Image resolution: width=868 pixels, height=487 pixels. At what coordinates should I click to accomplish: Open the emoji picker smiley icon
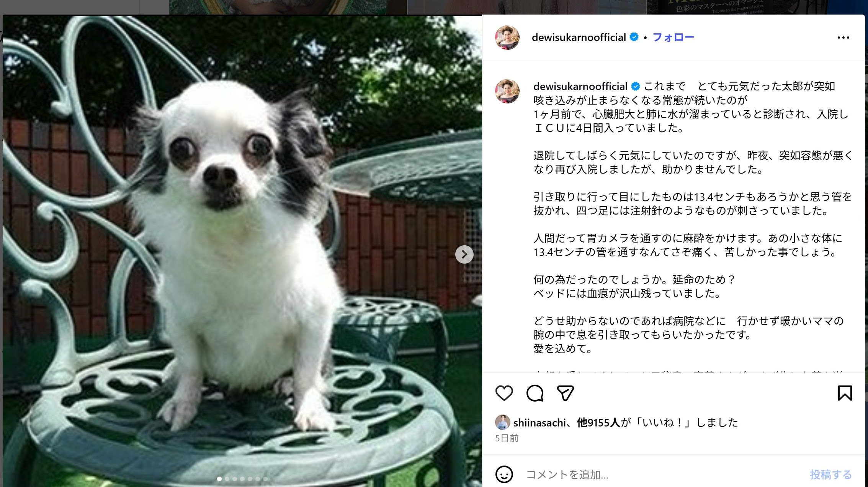[504, 474]
